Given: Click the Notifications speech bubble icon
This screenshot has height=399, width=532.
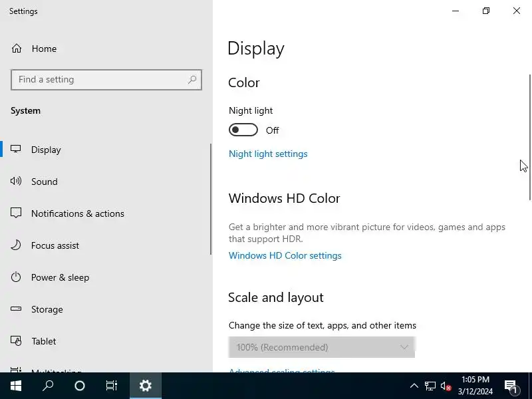Looking at the screenshot, I should tap(15, 213).
